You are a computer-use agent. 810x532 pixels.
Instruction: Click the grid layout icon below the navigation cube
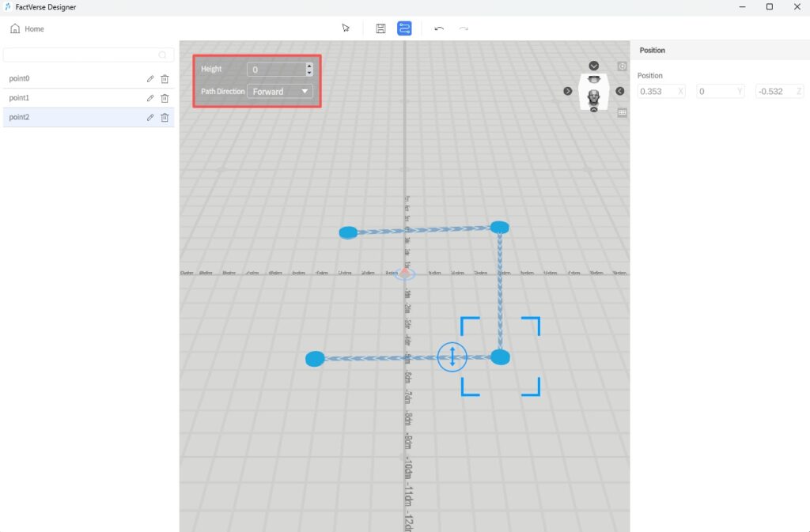click(x=622, y=112)
